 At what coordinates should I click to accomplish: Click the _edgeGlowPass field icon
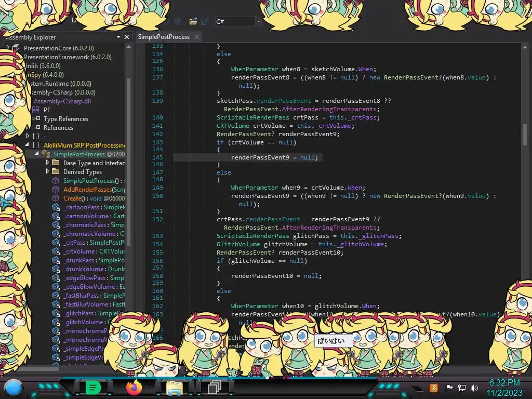coord(56,277)
